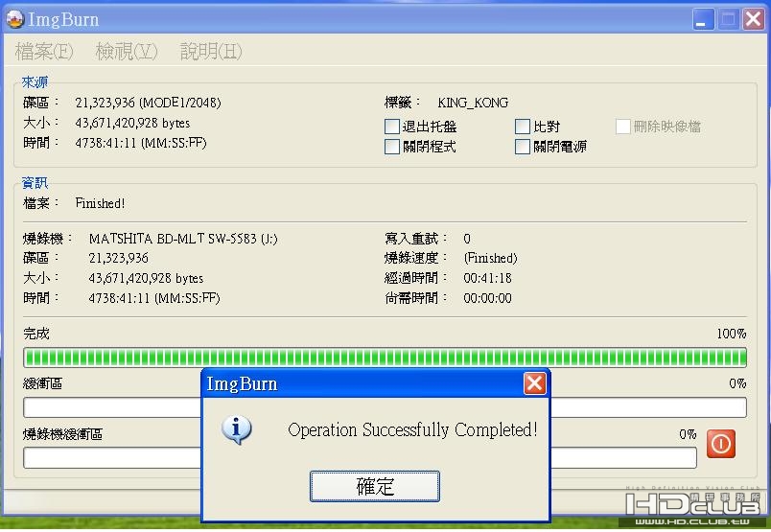Close the ImgBurn main window
Viewport: 771px width, 532px height.
point(754,20)
